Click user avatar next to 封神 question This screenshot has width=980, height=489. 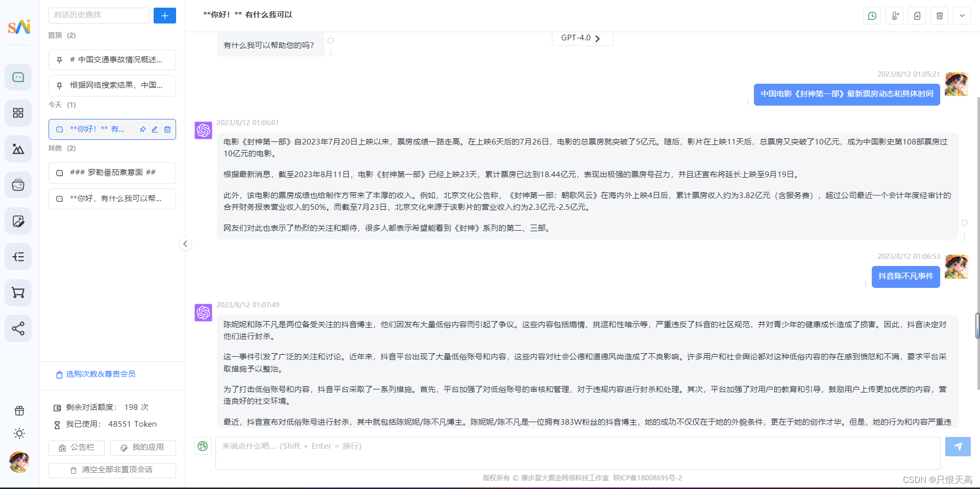tap(957, 84)
